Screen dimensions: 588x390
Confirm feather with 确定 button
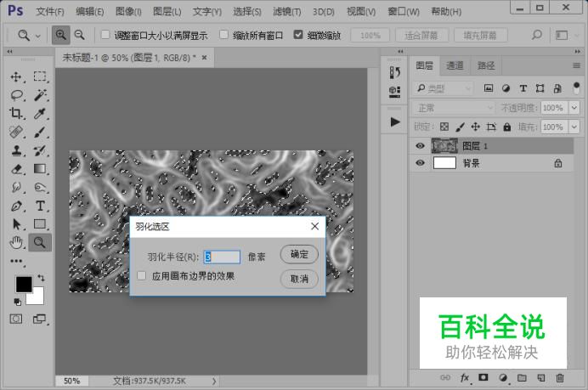(299, 254)
